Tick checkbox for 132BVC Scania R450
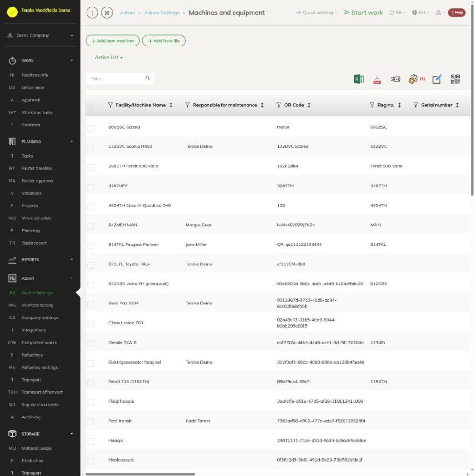 (x=91, y=147)
